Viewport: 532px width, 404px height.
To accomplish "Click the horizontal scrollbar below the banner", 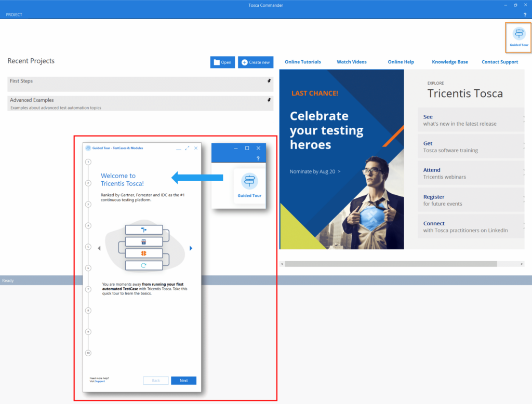I will [391, 264].
